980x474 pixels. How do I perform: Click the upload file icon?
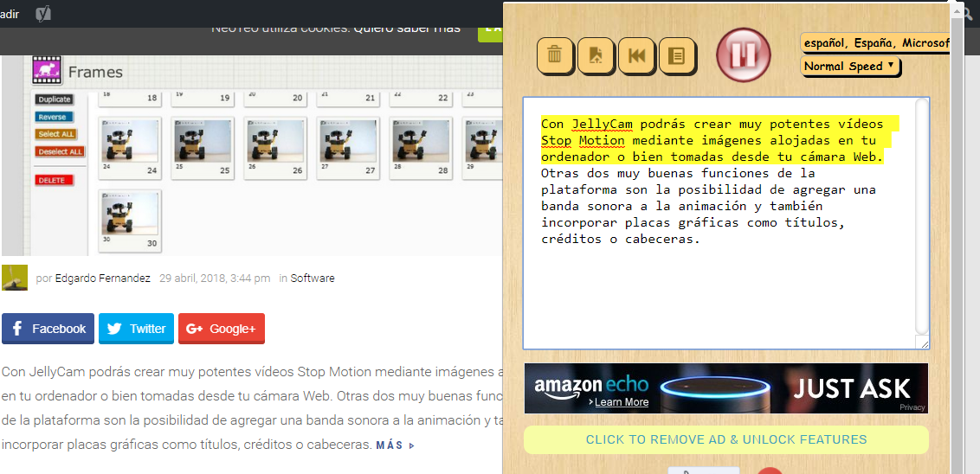click(596, 55)
